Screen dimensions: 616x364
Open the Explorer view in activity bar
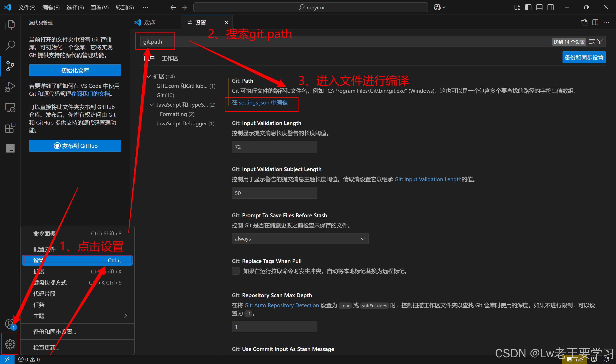coord(10,25)
